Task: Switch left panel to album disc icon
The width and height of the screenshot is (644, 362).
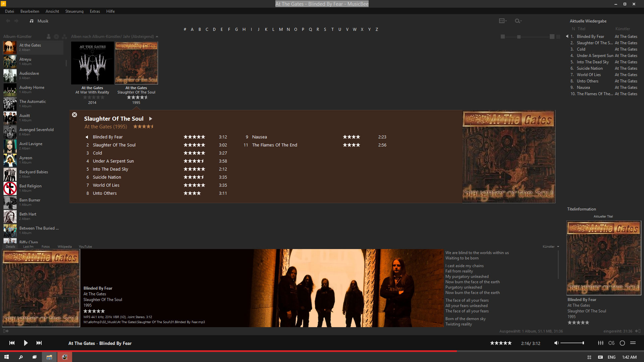Action: [x=56, y=37]
